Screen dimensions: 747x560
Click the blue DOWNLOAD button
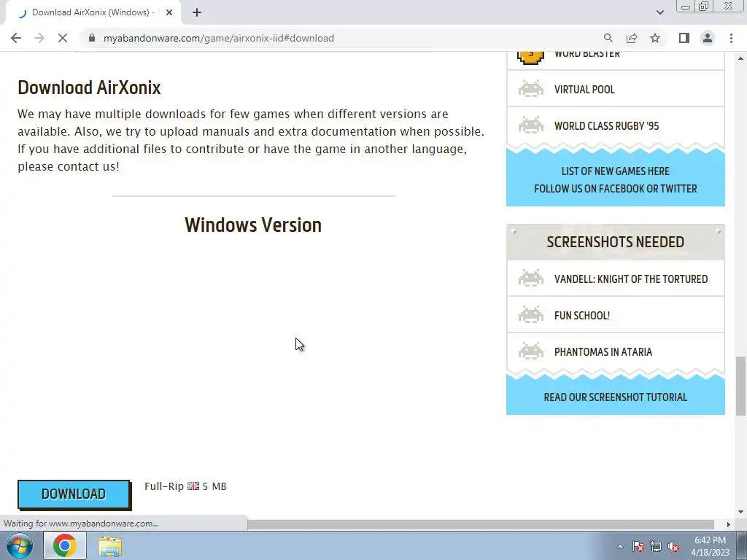[74, 494]
